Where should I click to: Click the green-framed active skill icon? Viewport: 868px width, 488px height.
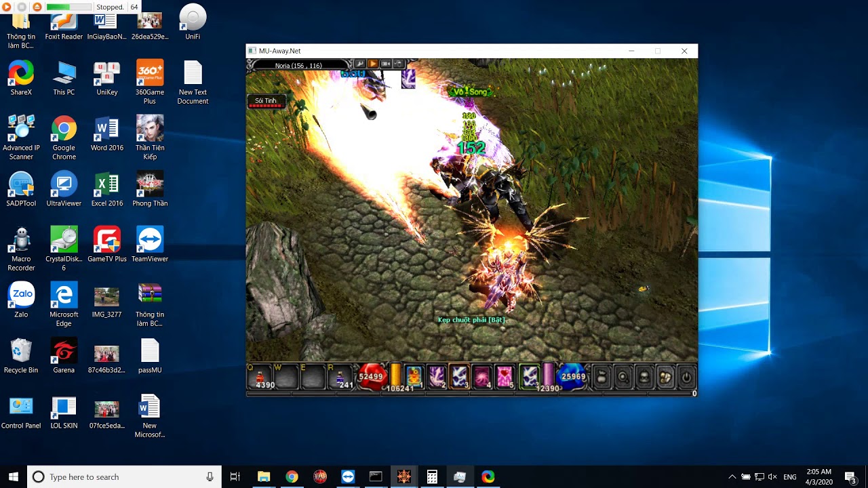click(x=529, y=377)
